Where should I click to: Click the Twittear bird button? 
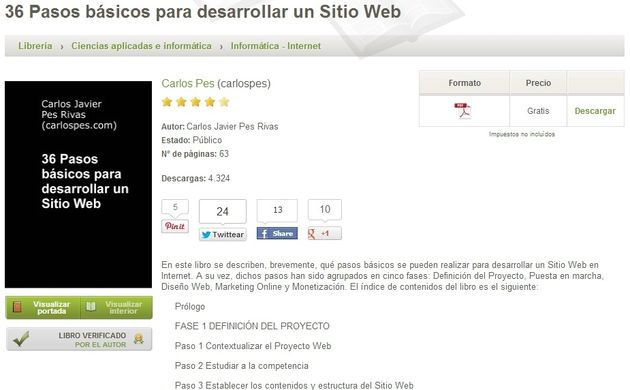[x=223, y=234]
